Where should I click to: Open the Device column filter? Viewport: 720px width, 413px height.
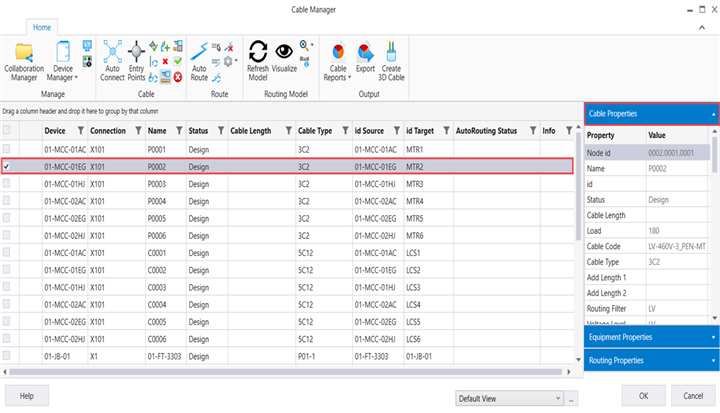[81, 130]
